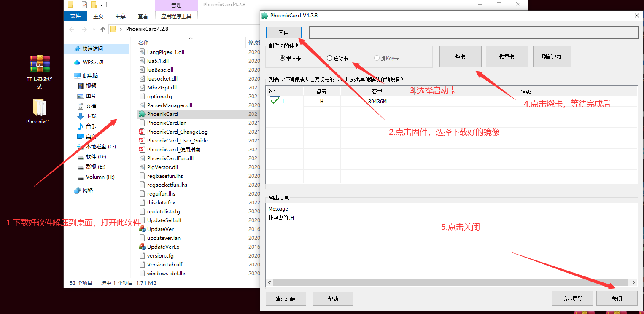The image size is (644, 314).
Task: Click the 容量 column header
Action: (x=377, y=91)
